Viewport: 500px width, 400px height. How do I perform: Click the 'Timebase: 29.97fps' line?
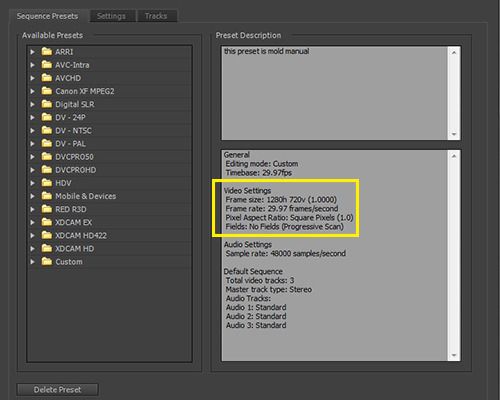(x=259, y=173)
